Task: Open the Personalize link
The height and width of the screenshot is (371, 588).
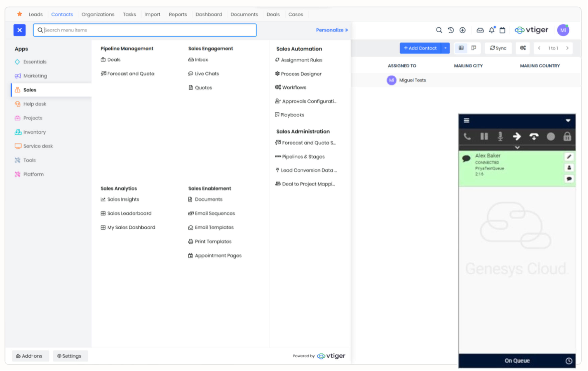Action: coord(332,30)
